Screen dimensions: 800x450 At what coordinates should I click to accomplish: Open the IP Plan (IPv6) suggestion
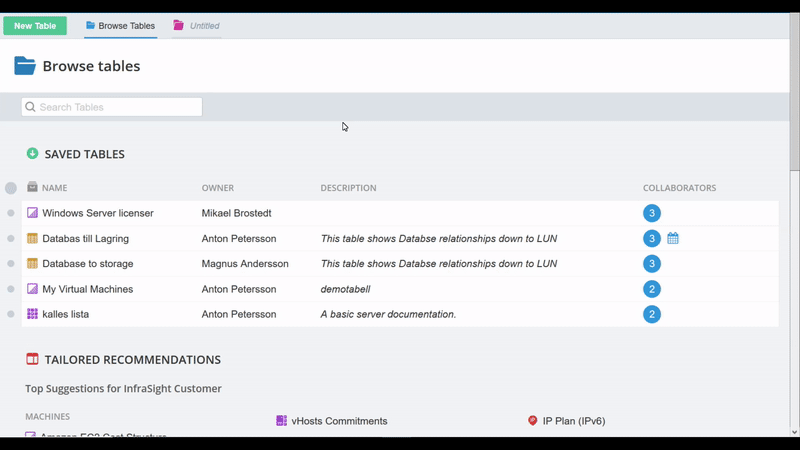(574, 421)
